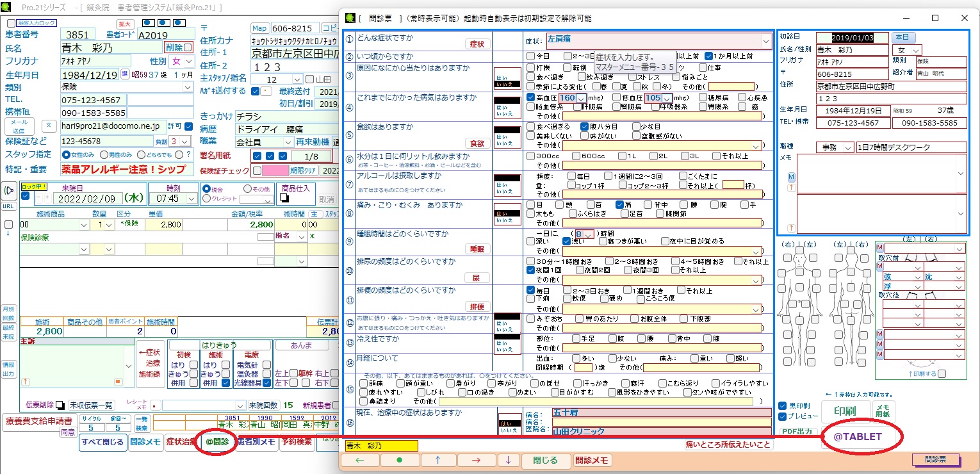Image resolution: width=980 pixels, height=474 pixels.
Task: Open the sleep hours dropdown
Action: (x=589, y=234)
